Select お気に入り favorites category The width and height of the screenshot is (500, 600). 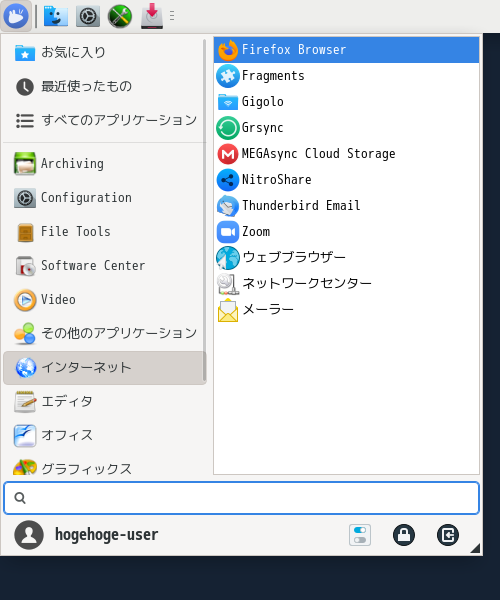coord(103,52)
